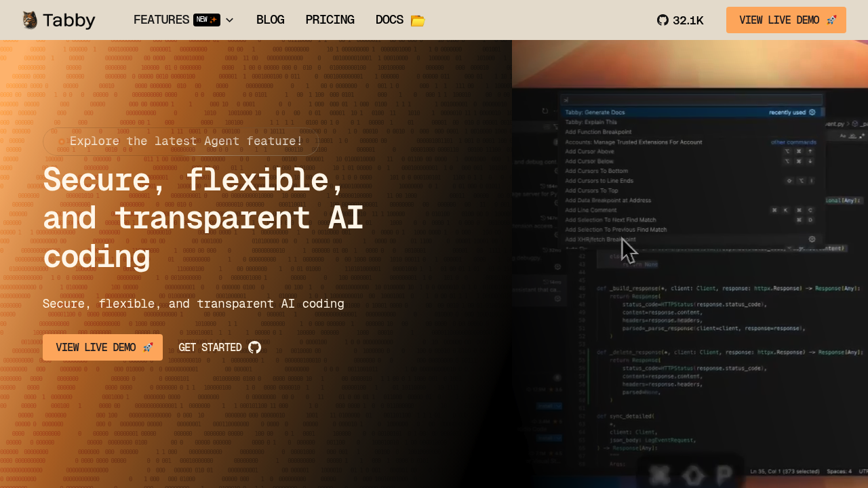The width and height of the screenshot is (868, 488).
Task: Open the Docs link
Action: (389, 20)
